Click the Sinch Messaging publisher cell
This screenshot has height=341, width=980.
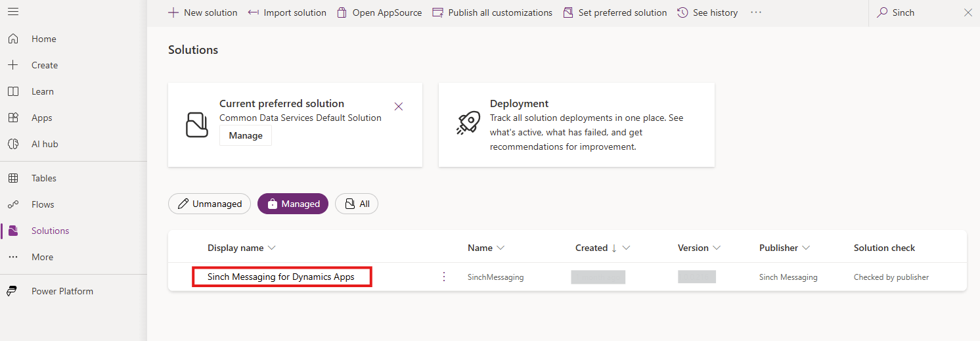click(788, 277)
